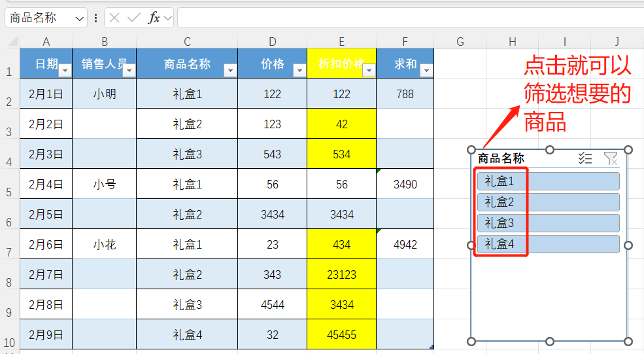Click date cell 2月9日
Screen dimensions: 644x354
46,334
